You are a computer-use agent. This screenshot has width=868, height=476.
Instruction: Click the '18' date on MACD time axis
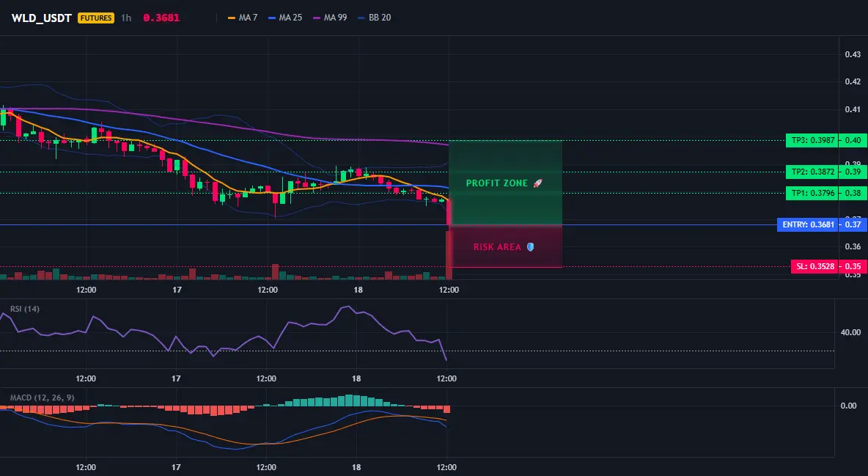pyautogui.click(x=356, y=467)
